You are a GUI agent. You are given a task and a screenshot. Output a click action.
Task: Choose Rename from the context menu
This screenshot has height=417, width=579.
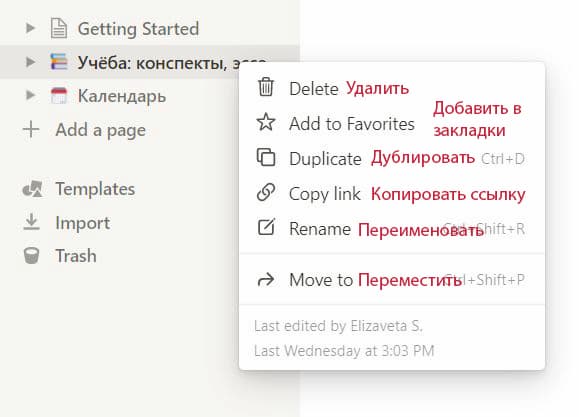point(392,229)
